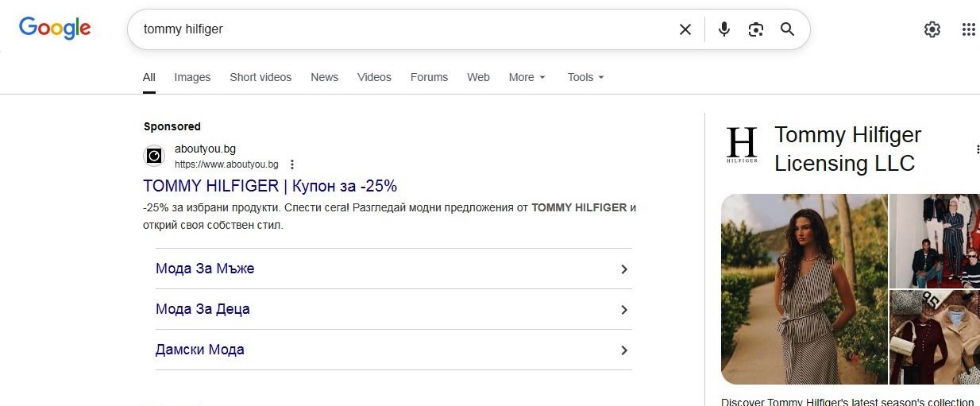Open the Дамски Мода sitelink
This screenshot has height=406, width=980.
point(200,350)
